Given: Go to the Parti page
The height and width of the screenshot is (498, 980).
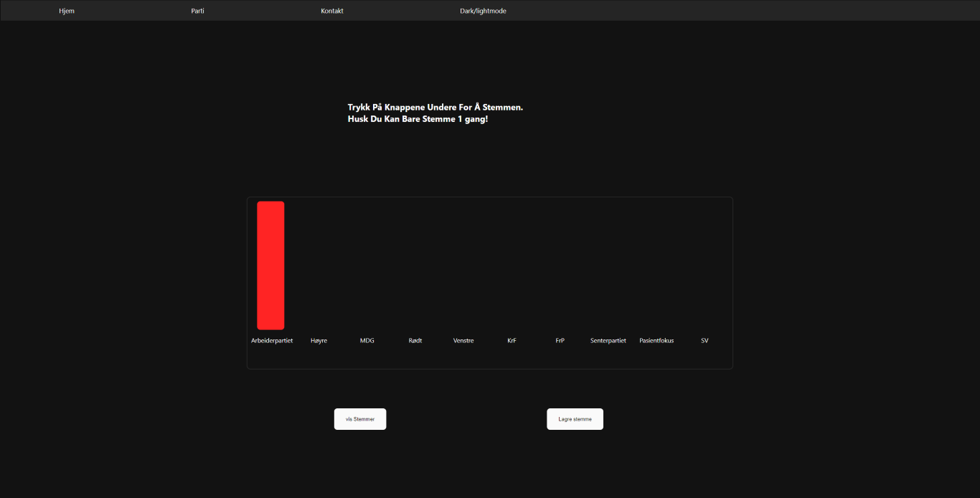Looking at the screenshot, I should click(197, 11).
